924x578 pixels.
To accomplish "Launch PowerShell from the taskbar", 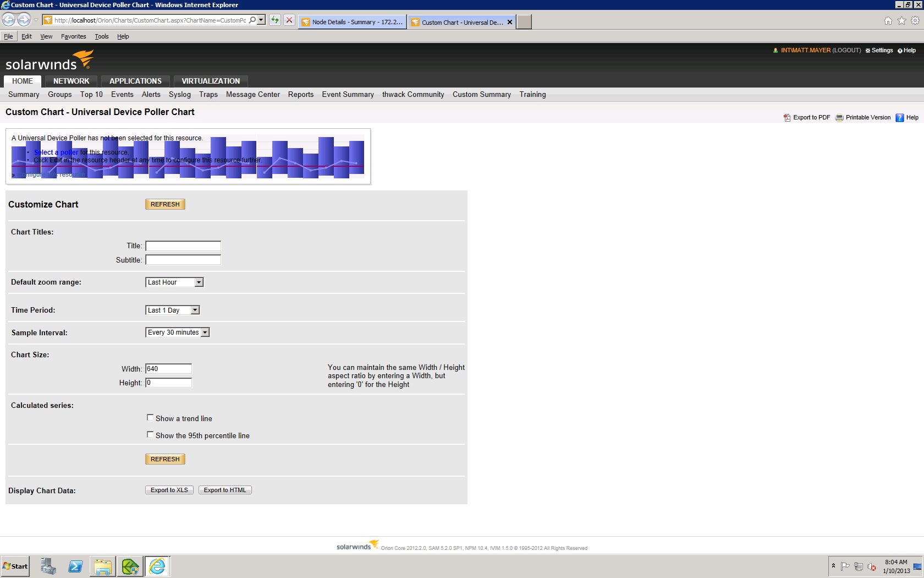I will (x=75, y=566).
